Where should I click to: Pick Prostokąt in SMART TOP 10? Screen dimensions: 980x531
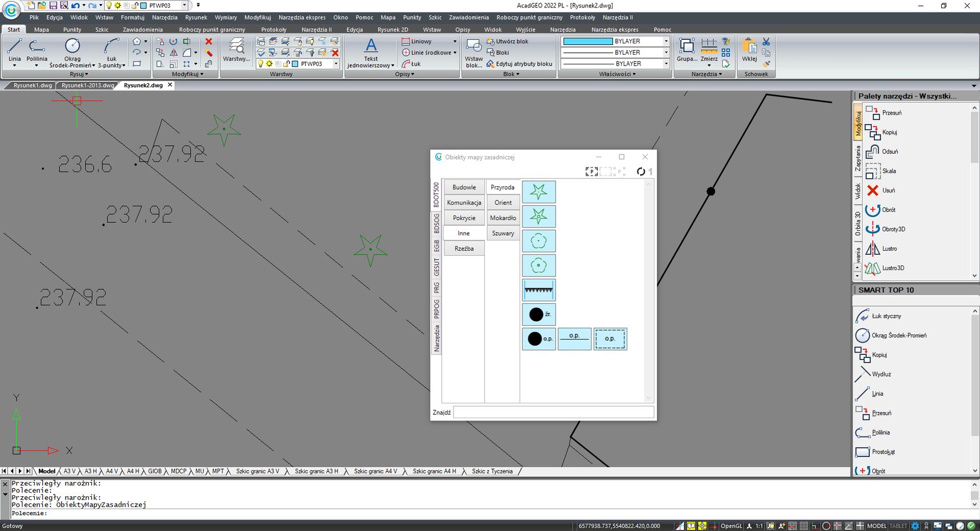tap(875, 452)
